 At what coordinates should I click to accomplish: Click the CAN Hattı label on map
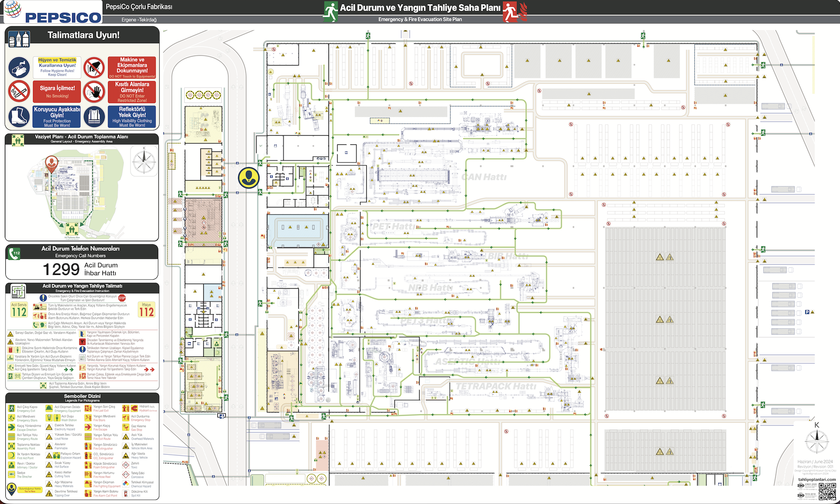[484, 177]
